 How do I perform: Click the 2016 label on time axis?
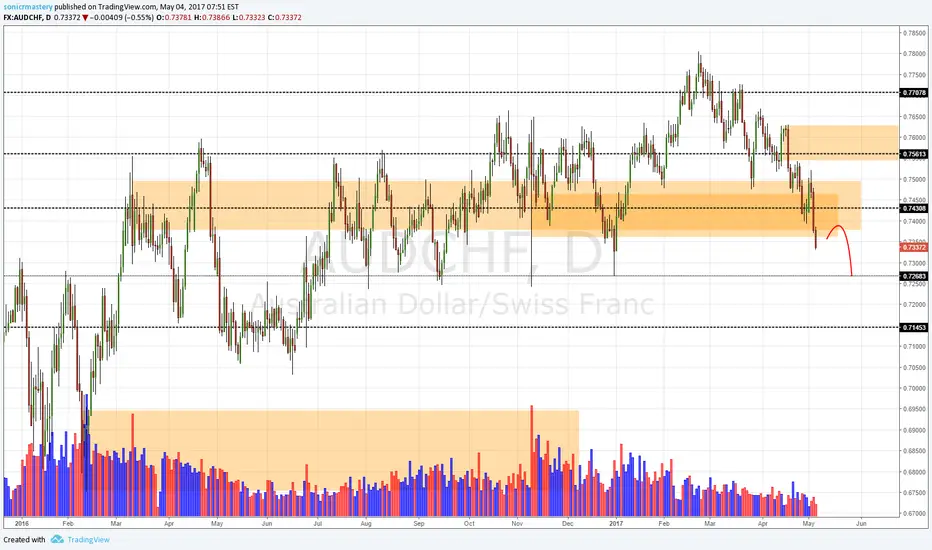[x=21, y=524]
